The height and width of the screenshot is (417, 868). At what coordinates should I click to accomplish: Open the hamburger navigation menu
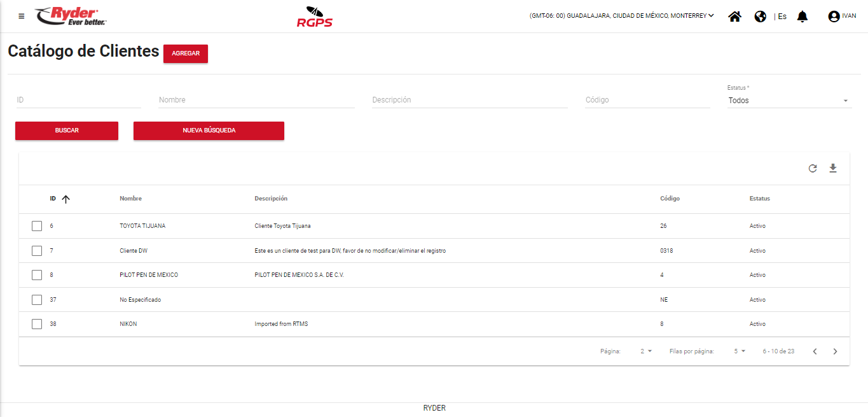click(x=22, y=17)
